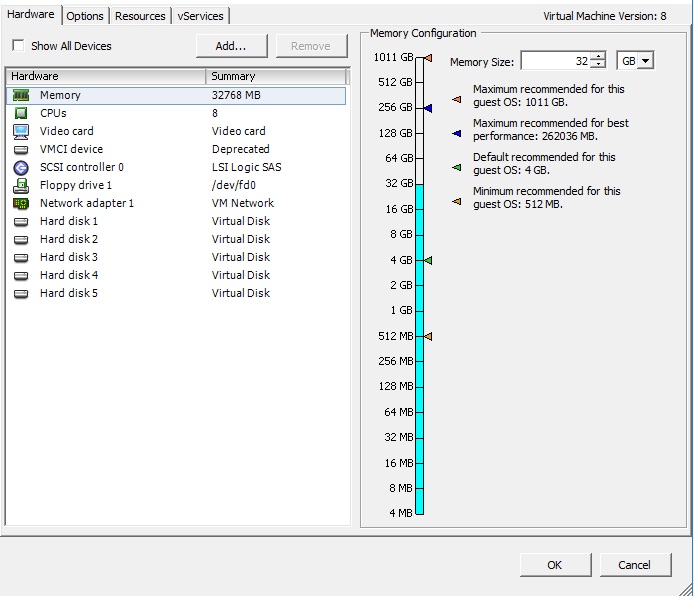694x596 pixels.
Task: Switch to the Hardware tab
Action: click(31, 14)
